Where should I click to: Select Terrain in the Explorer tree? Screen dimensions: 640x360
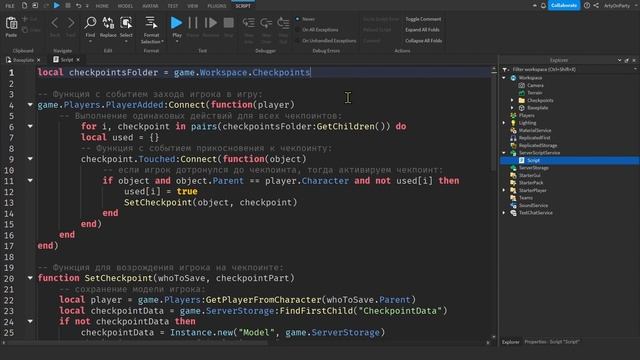tap(534, 93)
